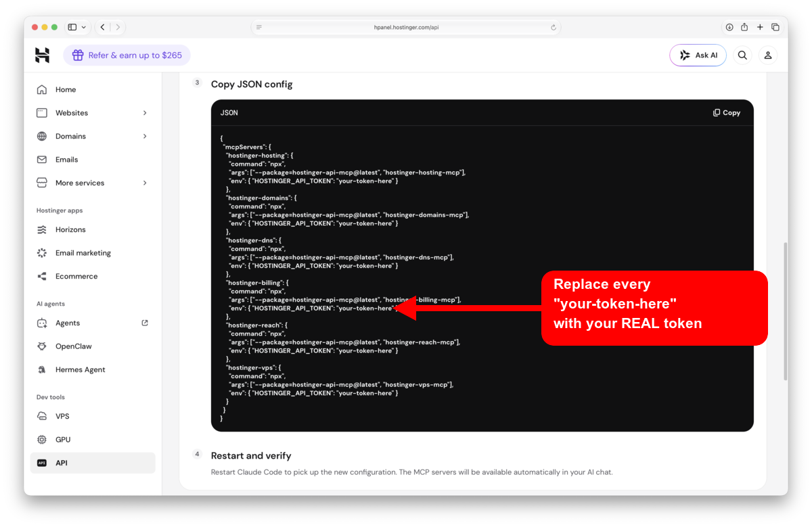Open the Safari sidebar dropdown arrow
The height and width of the screenshot is (527, 812).
(x=84, y=27)
